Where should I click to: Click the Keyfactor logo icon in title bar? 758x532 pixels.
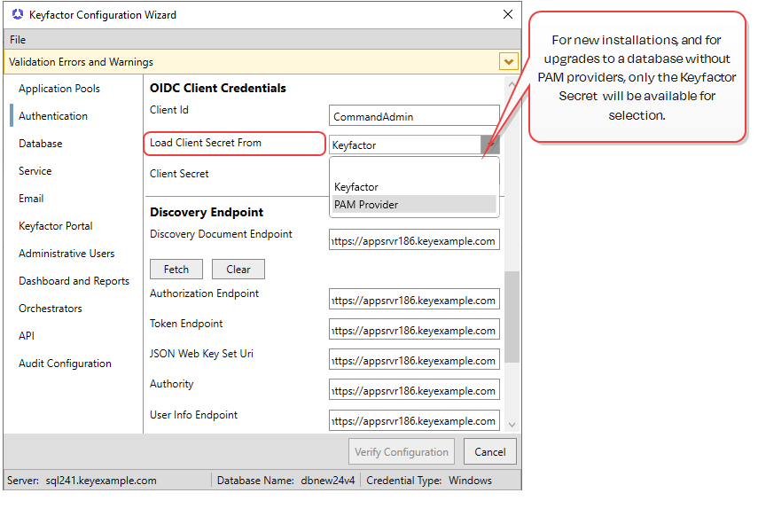coord(18,15)
